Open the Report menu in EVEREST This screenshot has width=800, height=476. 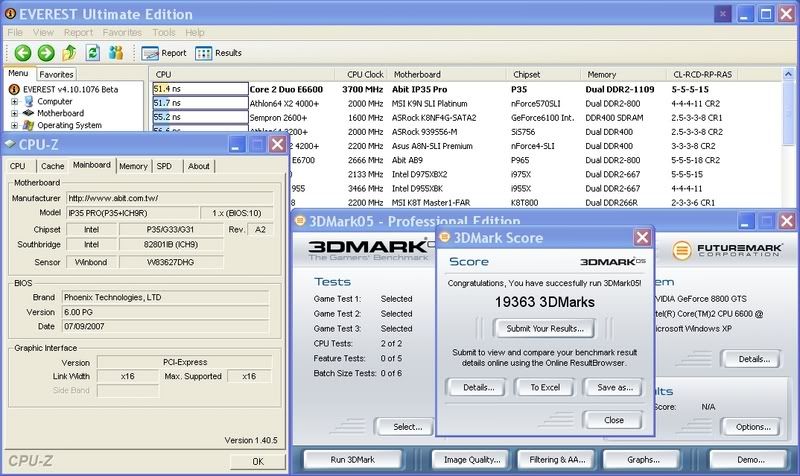(78, 32)
